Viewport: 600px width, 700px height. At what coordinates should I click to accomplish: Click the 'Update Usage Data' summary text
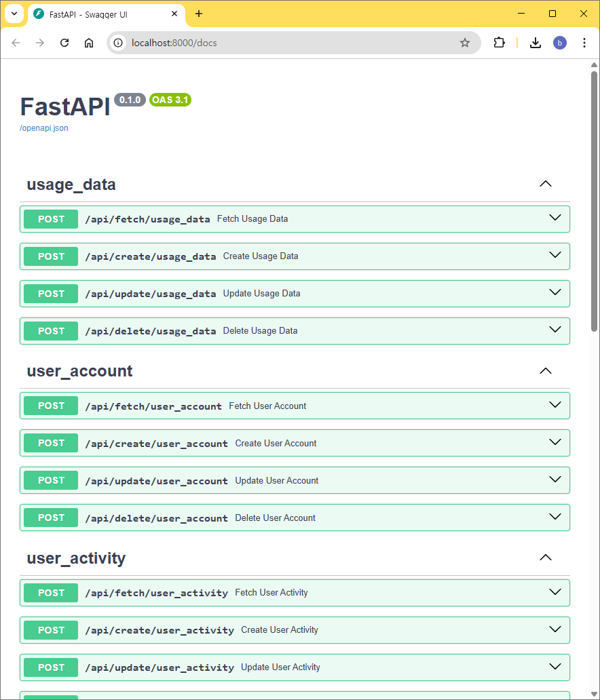(261, 293)
